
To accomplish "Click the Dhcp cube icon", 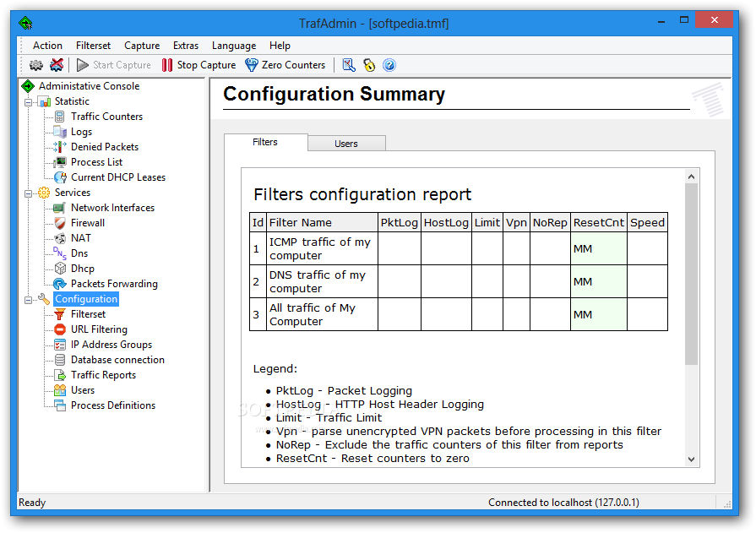I will click(60, 269).
